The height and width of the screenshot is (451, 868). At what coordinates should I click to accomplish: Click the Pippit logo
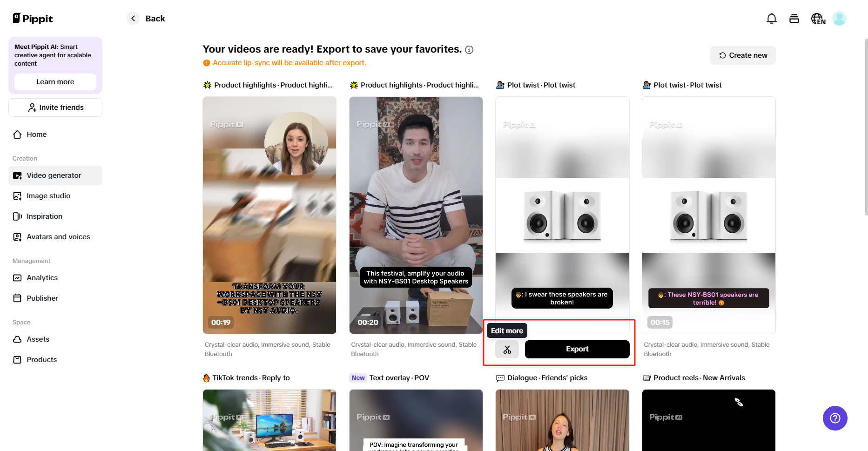[x=33, y=19]
